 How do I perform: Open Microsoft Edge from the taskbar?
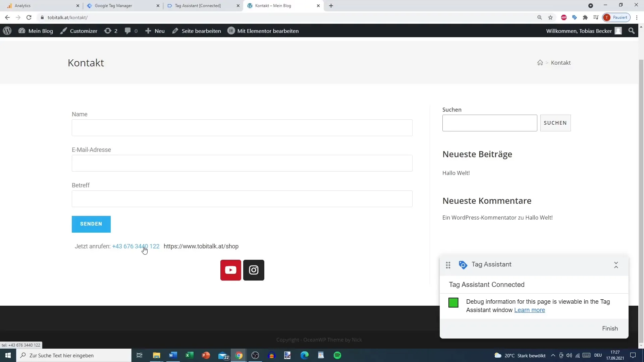pyautogui.click(x=305, y=355)
